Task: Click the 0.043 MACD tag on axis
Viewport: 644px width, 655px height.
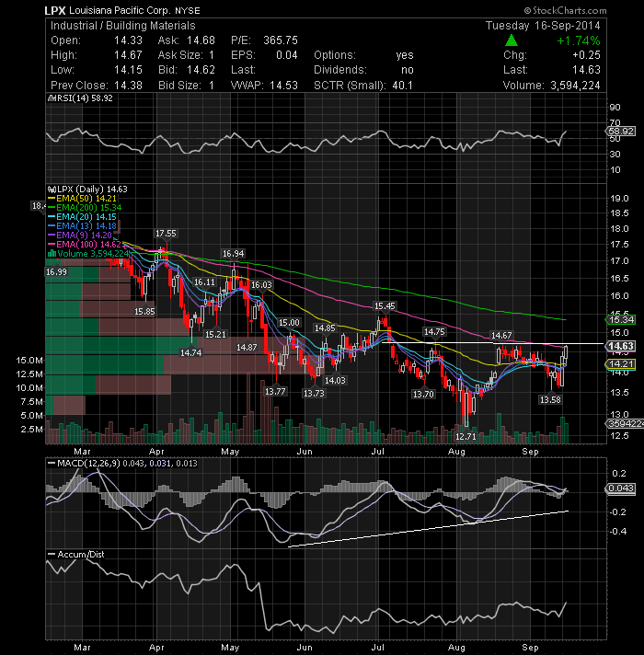Action: [x=621, y=488]
